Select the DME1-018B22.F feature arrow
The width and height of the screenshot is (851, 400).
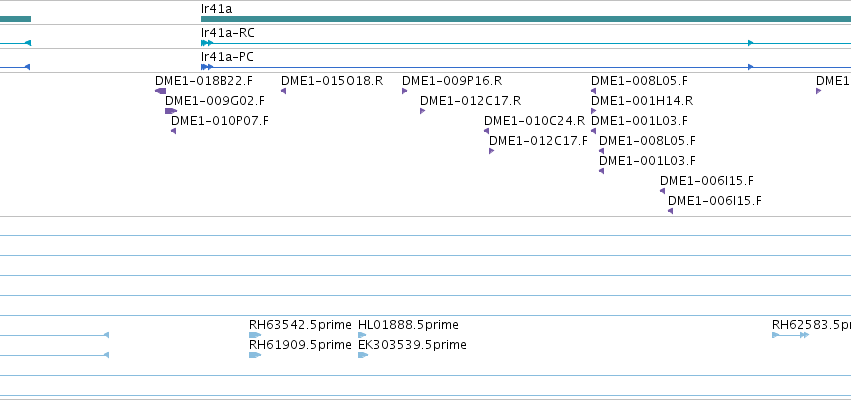click(x=161, y=91)
